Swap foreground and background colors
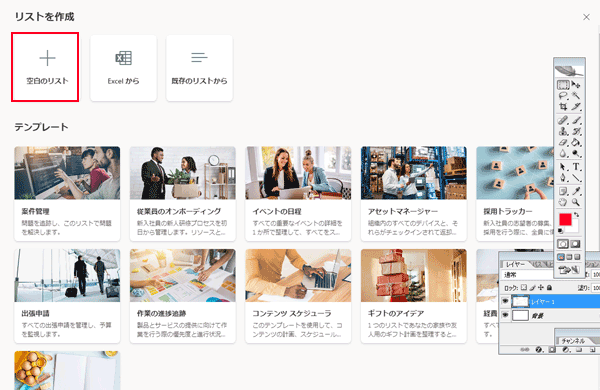The width and height of the screenshot is (600, 390). [x=576, y=215]
